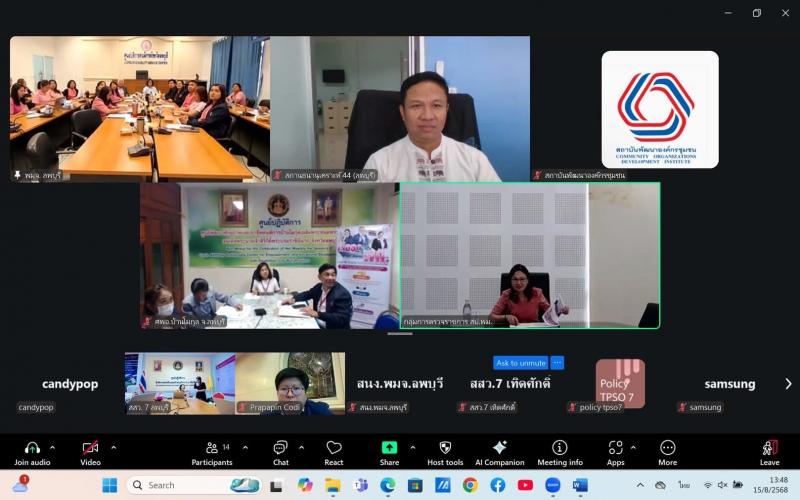Select the samsung participant tile
Screen dimensions: 800x500
tap(730, 384)
